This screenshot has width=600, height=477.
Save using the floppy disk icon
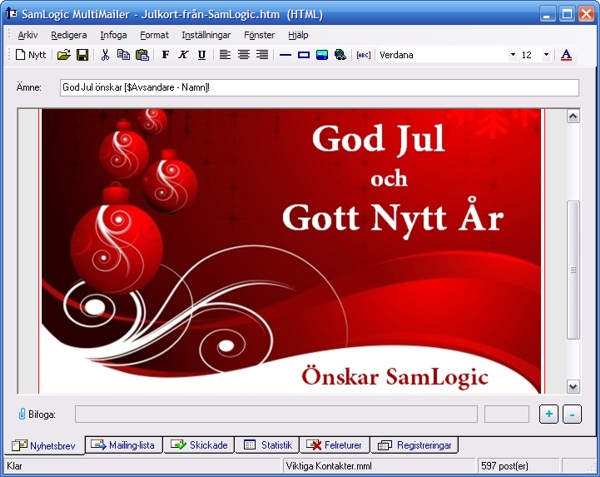pos(82,55)
